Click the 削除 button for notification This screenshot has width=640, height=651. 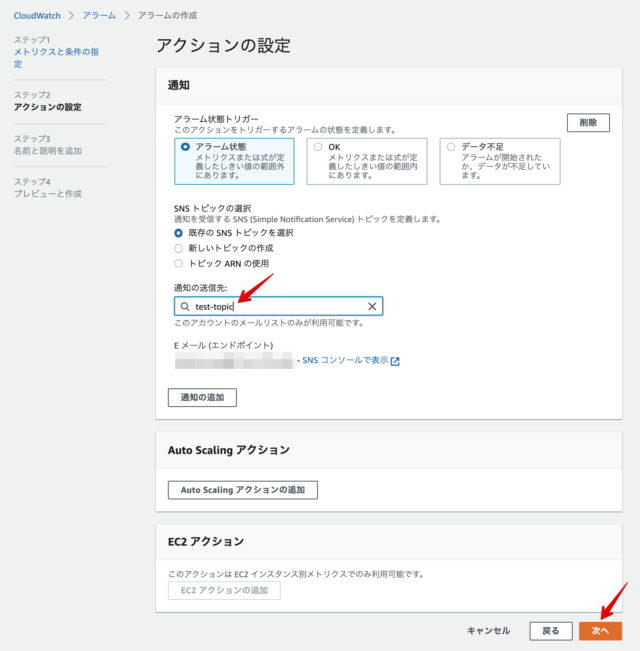point(588,122)
